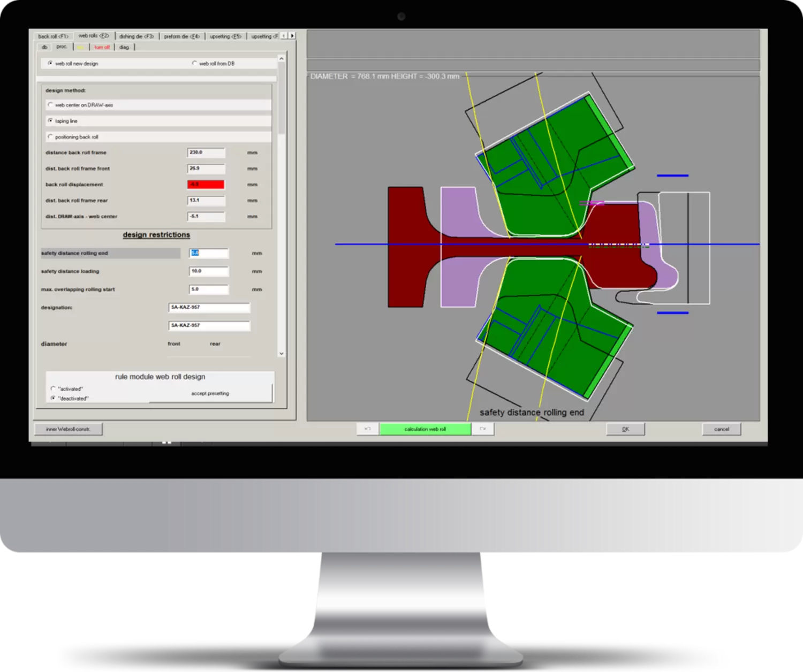Click the 'inner Webroll-constr.' button
The width and height of the screenshot is (803, 672).
pos(68,429)
